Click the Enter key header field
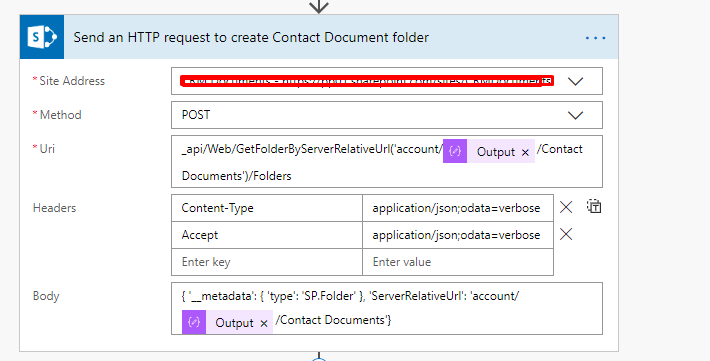 267,262
